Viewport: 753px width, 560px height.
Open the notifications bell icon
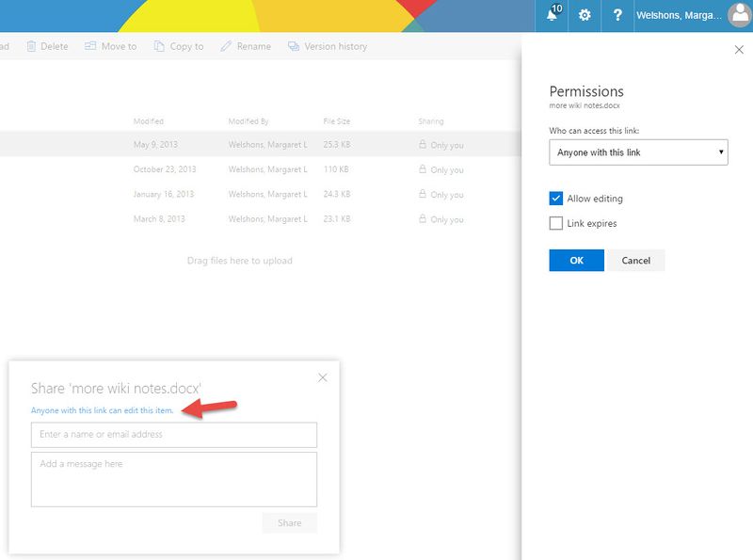[x=553, y=16]
